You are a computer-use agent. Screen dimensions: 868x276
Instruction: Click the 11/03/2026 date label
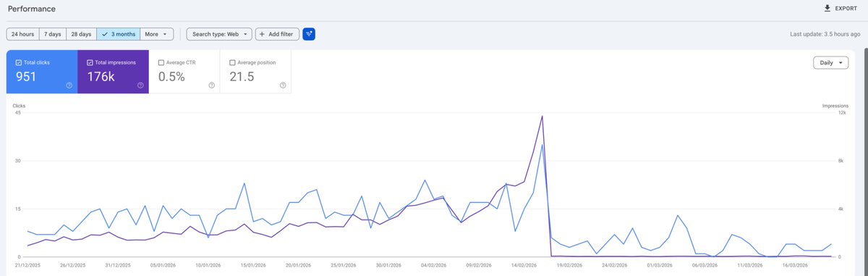(x=751, y=265)
